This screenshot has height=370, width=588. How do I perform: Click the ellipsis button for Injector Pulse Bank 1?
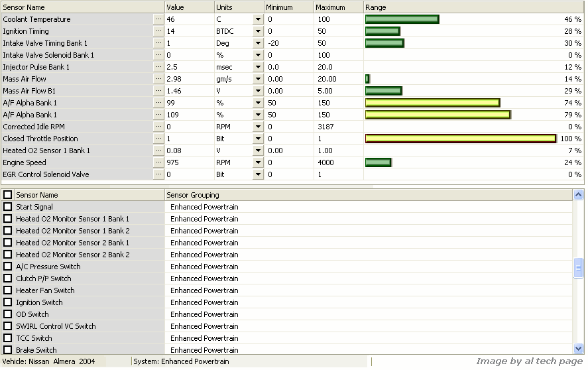click(x=158, y=67)
